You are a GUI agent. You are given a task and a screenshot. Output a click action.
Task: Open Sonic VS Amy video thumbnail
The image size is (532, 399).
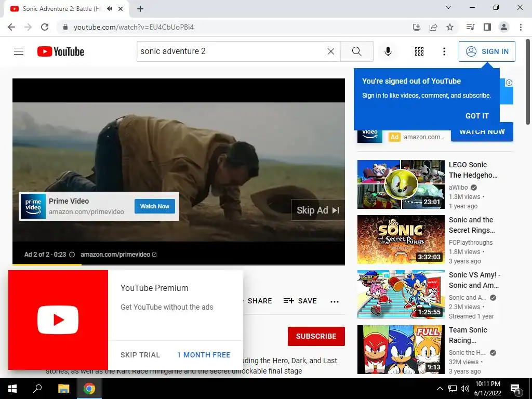click(x=401, y=295)
